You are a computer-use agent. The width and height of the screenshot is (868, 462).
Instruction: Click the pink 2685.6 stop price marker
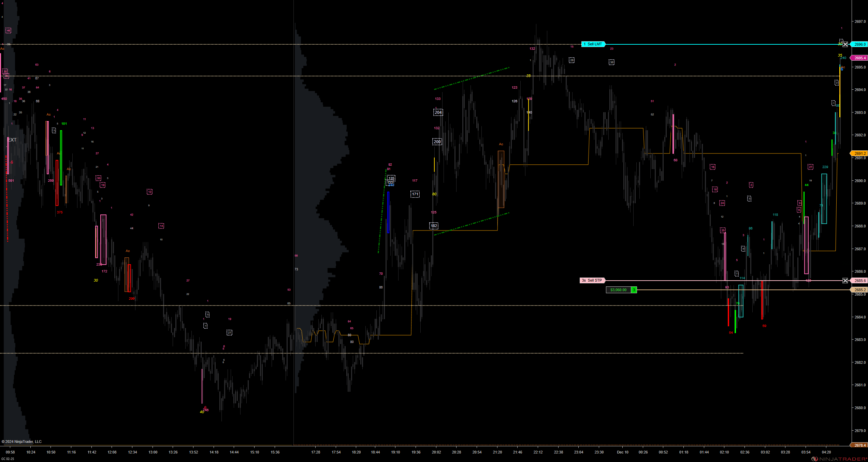[859, 281]
